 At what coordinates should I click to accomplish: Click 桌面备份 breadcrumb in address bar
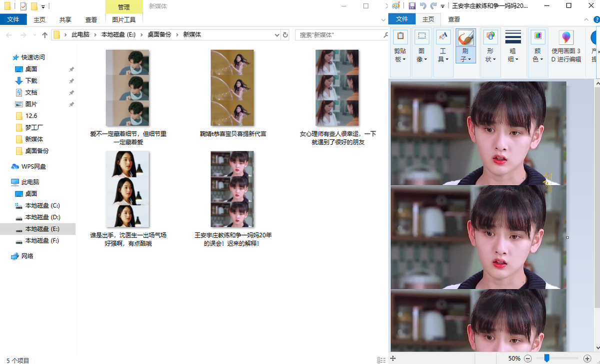pyautogui.click(x=159, y=35)
